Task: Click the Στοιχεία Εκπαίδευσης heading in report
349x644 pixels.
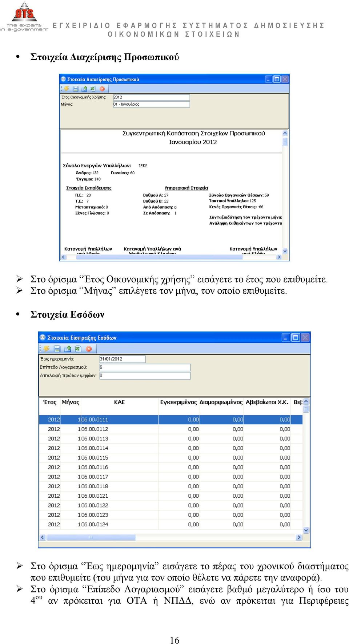Action: [x=89, y=188]
